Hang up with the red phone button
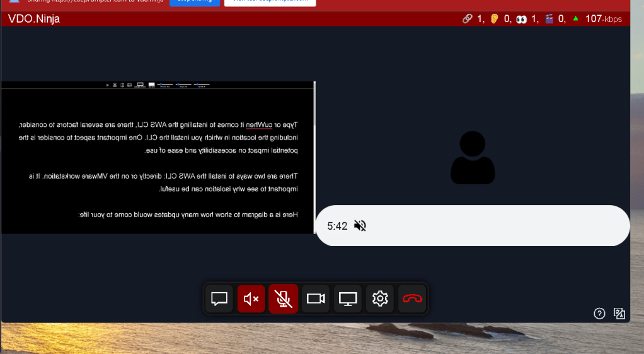The width and height of the screenshot is (644, 354). point(412,298)
